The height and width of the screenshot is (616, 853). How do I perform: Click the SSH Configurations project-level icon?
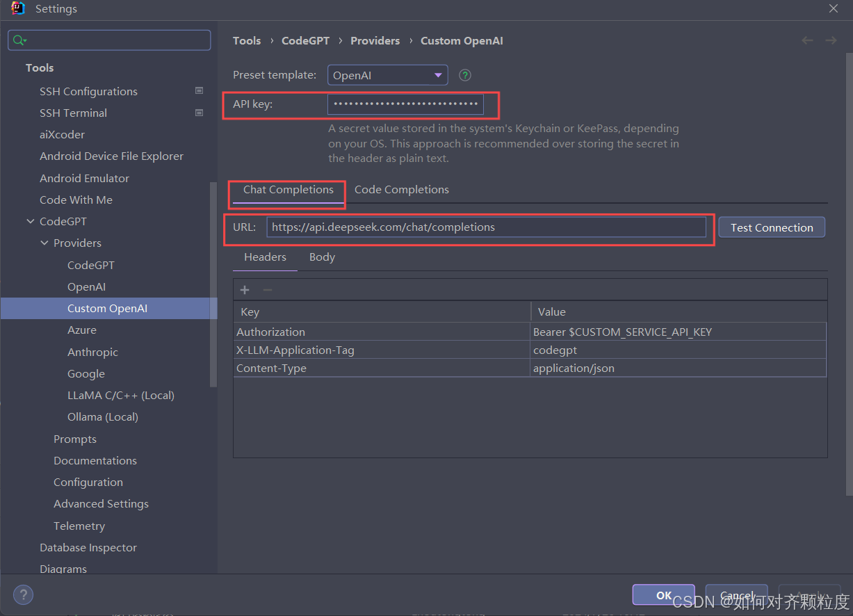(199, 90)
